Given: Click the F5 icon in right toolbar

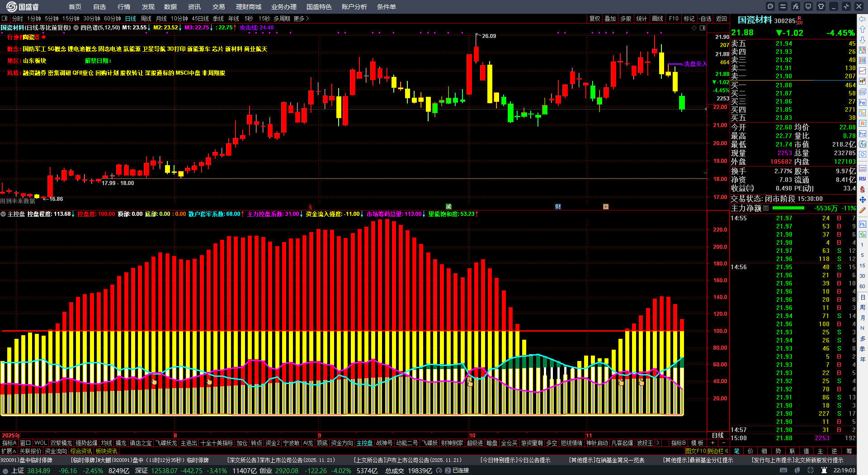Looking at the screenshot, I should 863,224.
